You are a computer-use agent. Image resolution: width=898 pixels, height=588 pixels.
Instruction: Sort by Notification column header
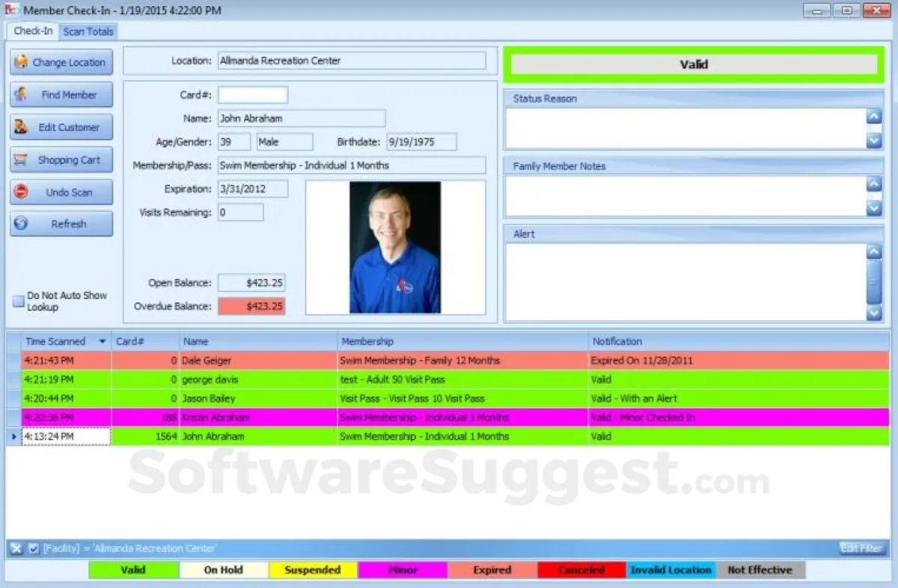(x=739, y=342)
